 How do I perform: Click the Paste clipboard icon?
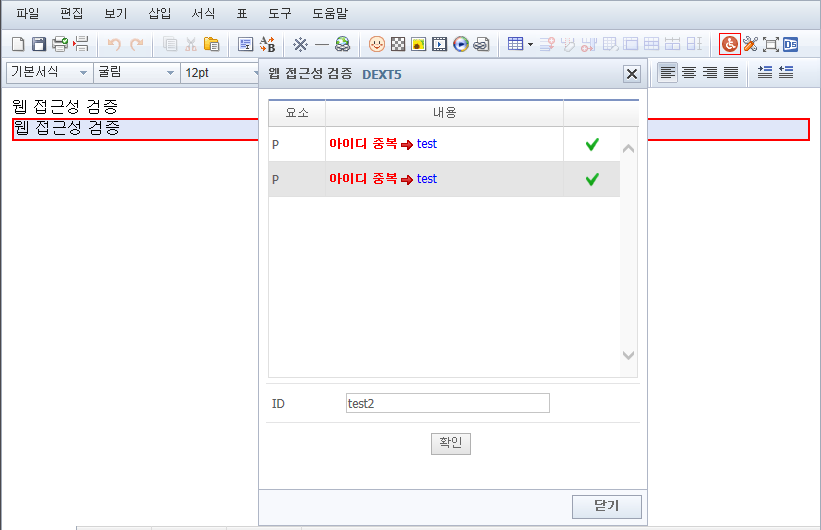pos(212,44)
